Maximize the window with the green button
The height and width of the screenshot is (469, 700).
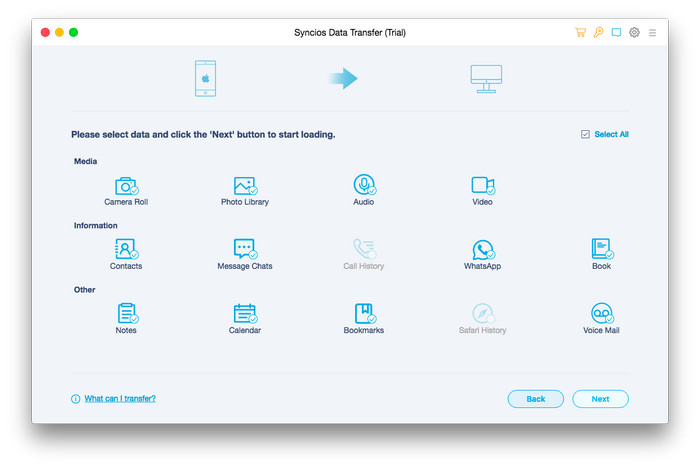pos(74,32)
